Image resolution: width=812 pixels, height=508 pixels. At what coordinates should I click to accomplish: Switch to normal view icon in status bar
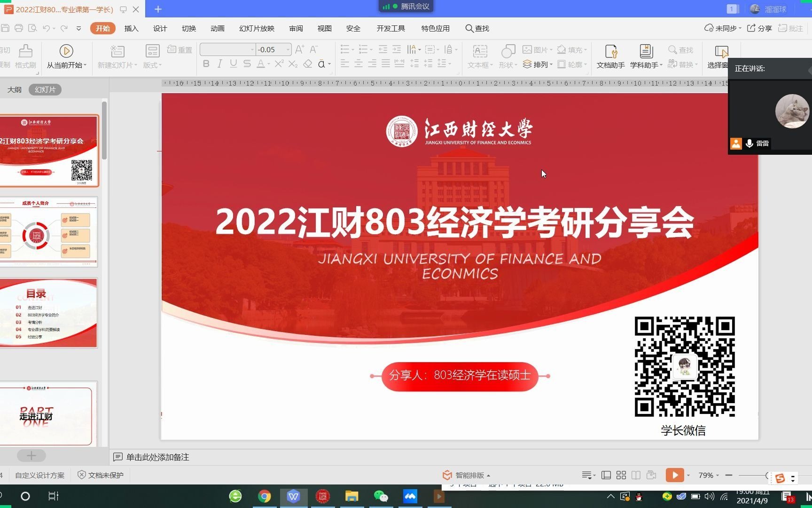coord(606,475)
